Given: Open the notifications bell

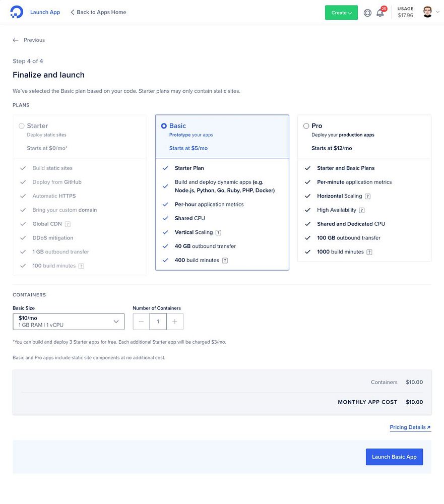Looking at the screenshot, I should 380,13.
